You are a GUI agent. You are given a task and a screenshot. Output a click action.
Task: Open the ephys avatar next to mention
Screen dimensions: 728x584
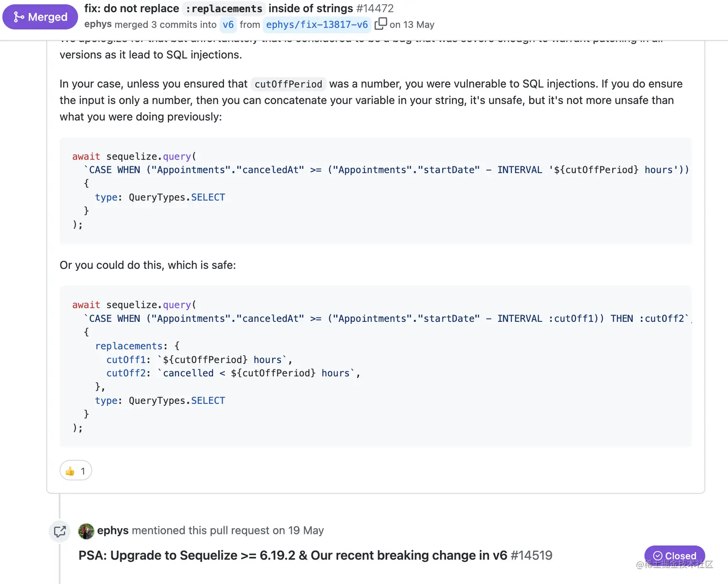[x=86, y=531]
